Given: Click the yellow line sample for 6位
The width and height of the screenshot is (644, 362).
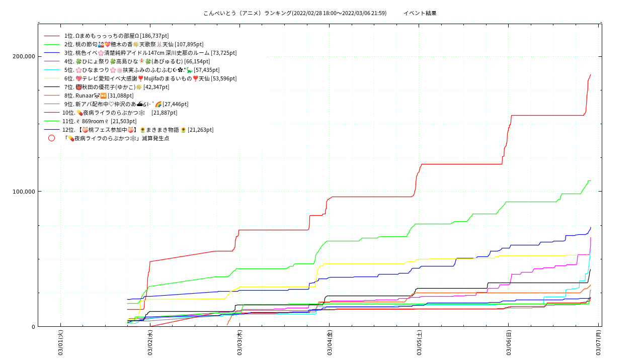Looking at the screenshot, I should pos(51,78).
